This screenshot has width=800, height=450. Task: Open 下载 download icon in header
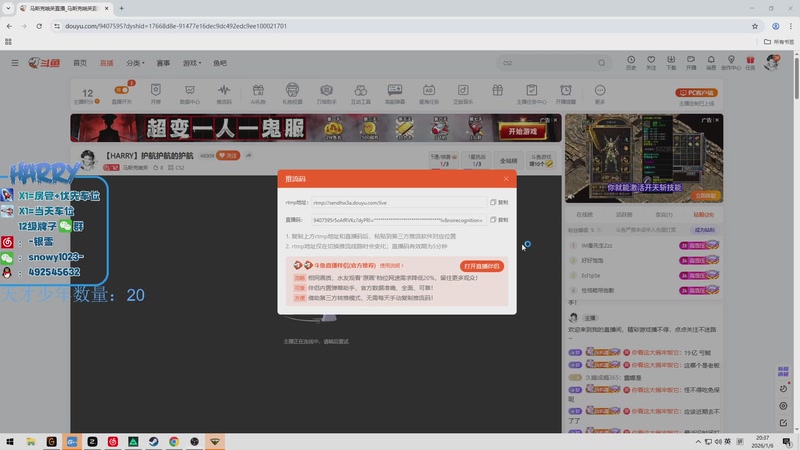click(671, 63)
